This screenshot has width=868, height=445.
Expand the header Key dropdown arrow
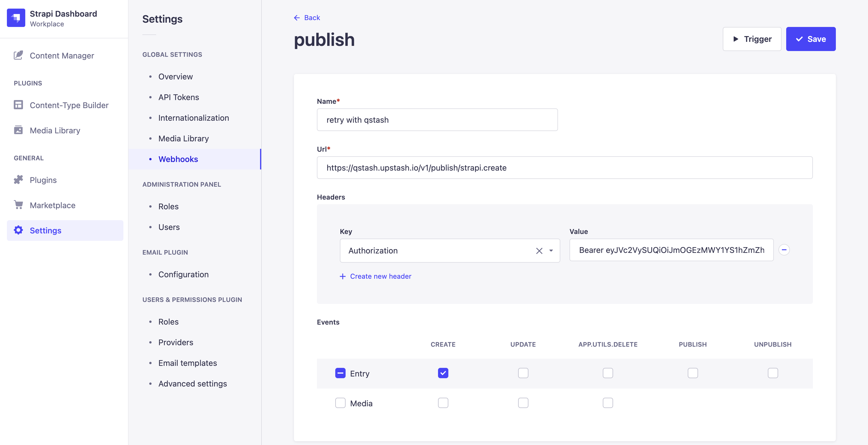(x=551, y=251)
